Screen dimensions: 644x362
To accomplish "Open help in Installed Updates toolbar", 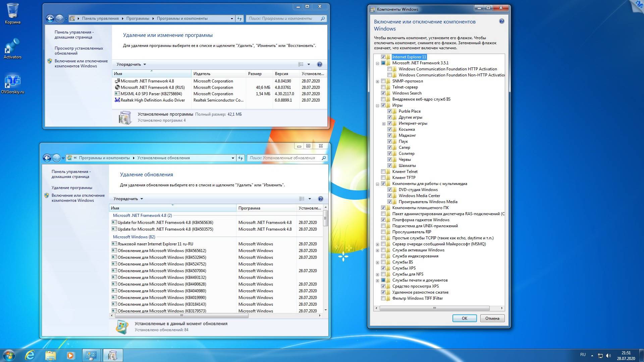I will [320, 199].
